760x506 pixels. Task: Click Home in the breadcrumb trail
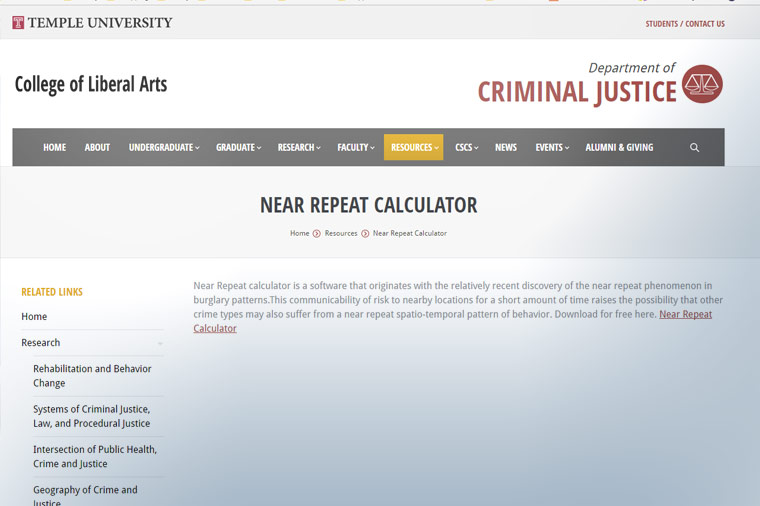pos(300,233)
